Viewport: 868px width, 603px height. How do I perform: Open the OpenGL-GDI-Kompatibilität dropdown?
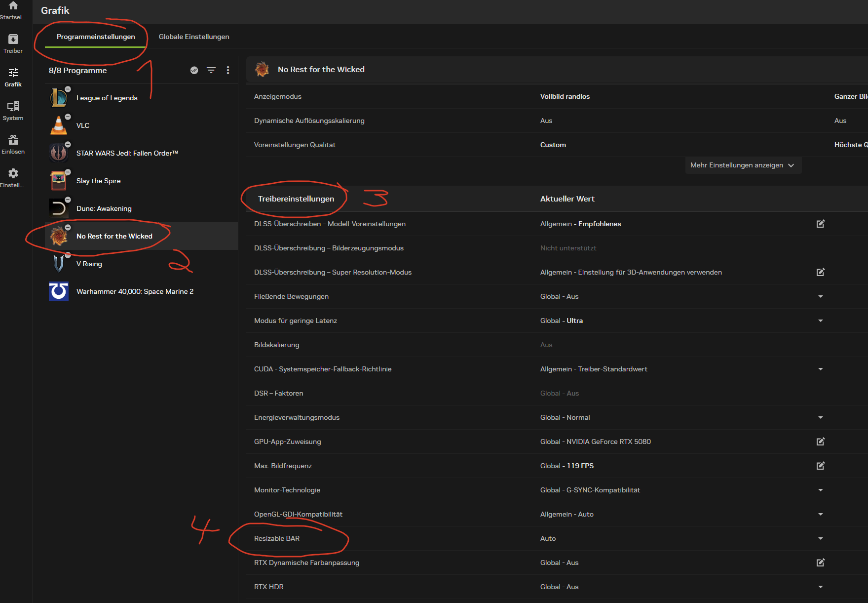(x=821, y=514)
